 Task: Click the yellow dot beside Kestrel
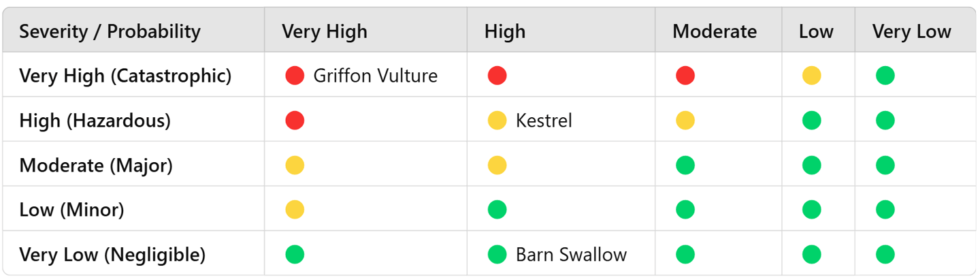(x=497, y=121)
